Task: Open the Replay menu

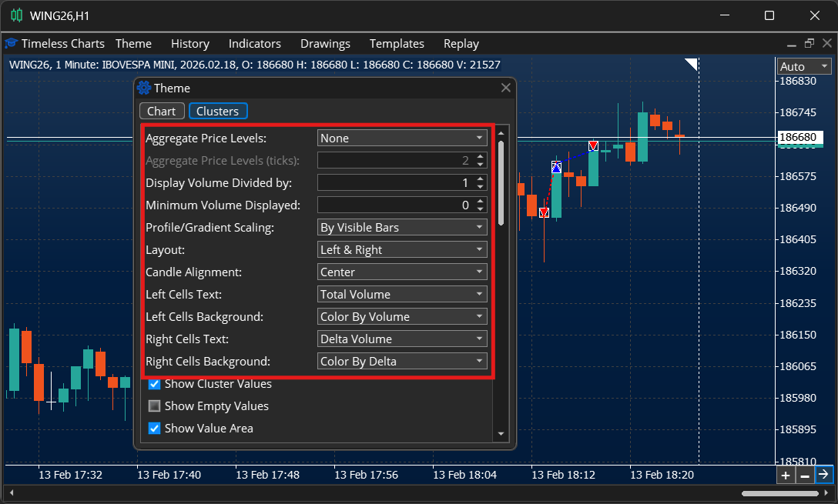Action: (x=461, y=43)
